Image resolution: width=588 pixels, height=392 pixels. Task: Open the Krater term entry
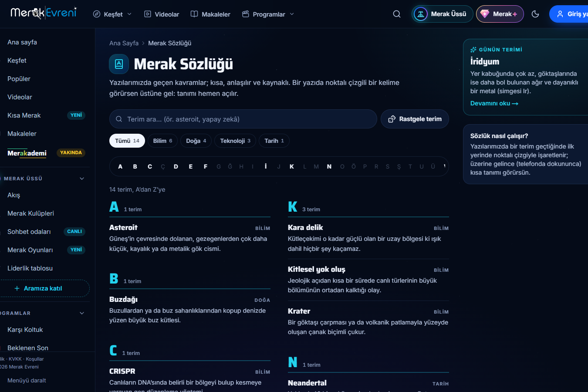[299, 311]
